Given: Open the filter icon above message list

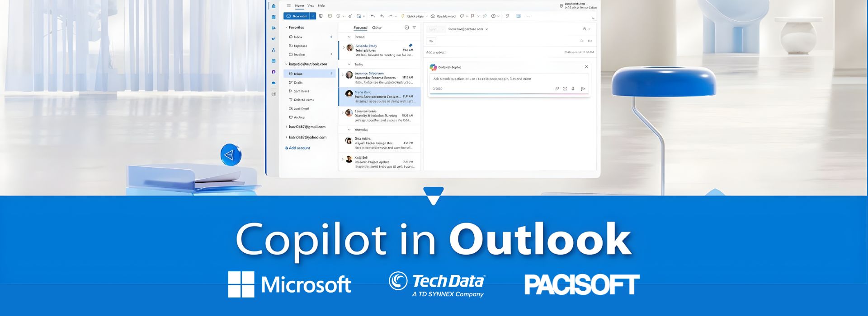Looking at the screenshot, I should pos(414,28).
